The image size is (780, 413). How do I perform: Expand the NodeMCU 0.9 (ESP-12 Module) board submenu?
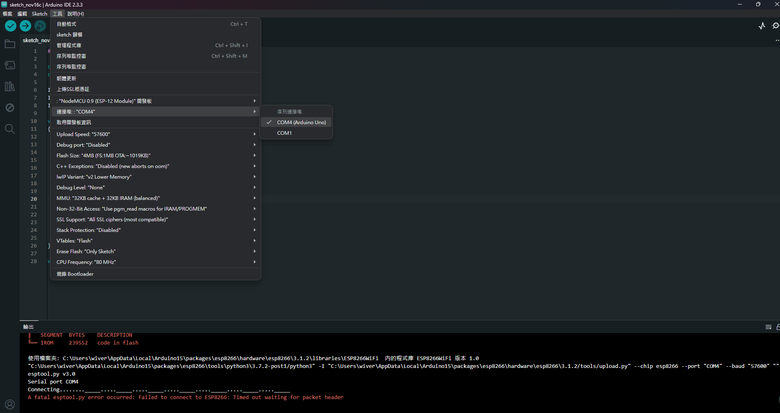point(156,101)
